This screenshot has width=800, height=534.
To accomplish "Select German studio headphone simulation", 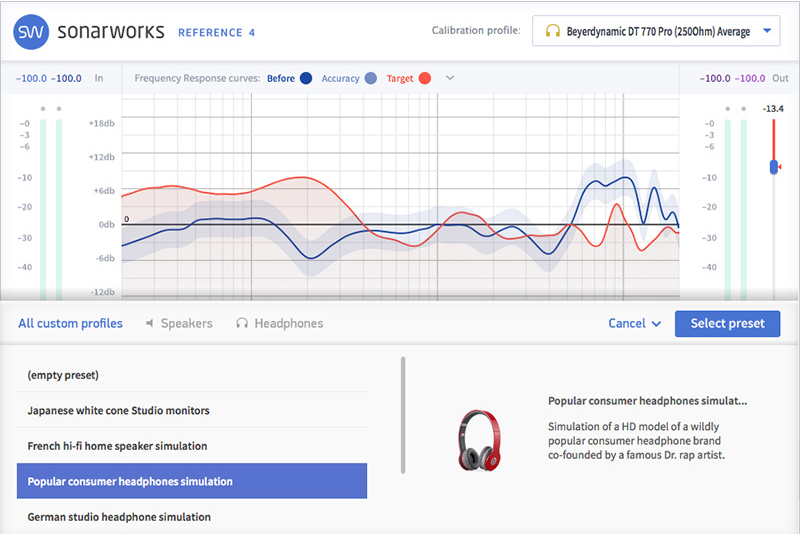I will 192,517.
